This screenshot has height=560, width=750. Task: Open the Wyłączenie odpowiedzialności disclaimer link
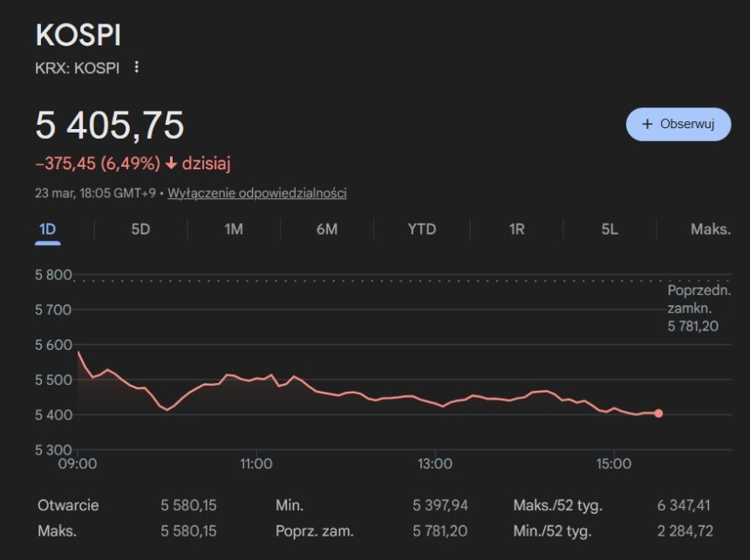256,193
